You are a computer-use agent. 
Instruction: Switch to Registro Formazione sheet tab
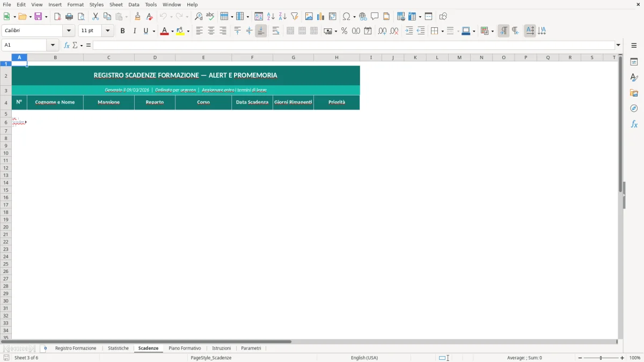click(x=76, y=349)
